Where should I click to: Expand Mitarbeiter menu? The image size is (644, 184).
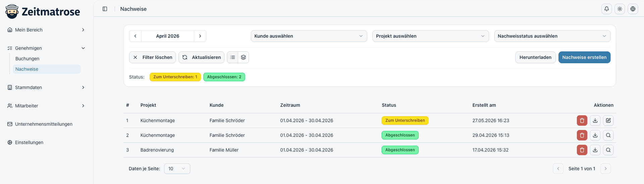(x=46, y=106)
